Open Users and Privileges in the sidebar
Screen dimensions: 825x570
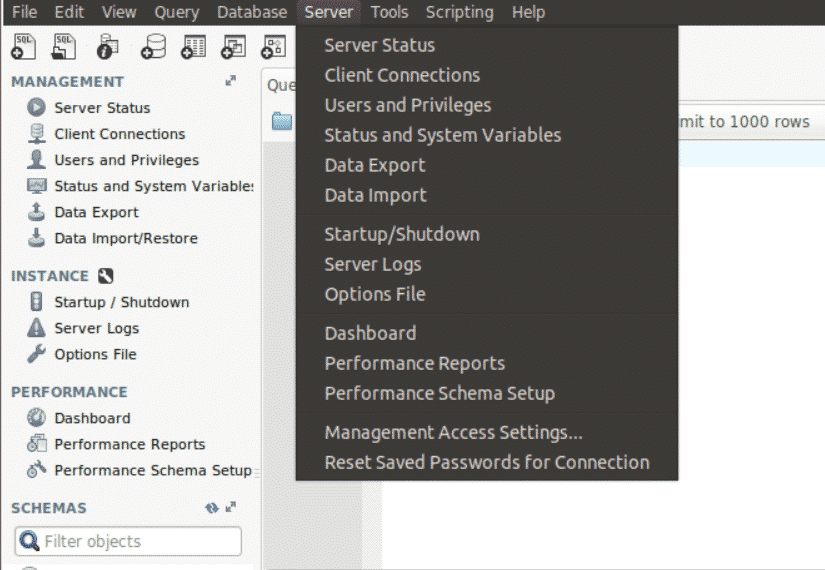tap(126, 160)
